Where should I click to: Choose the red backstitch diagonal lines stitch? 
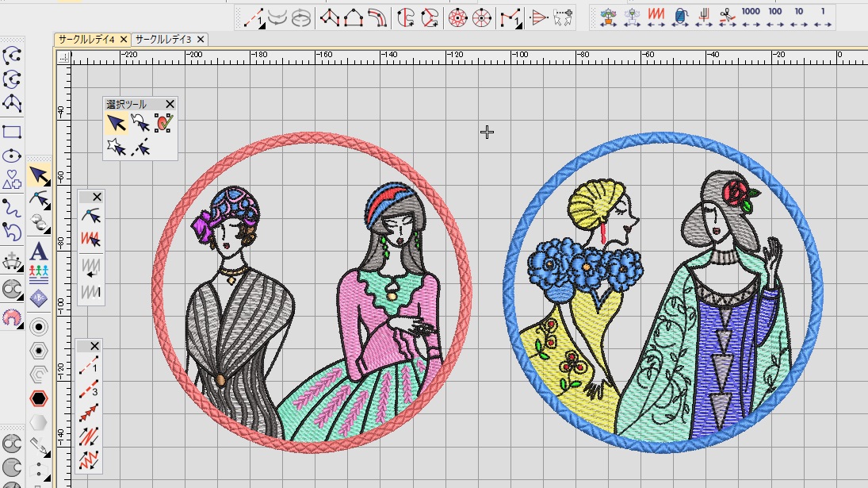[x=89, y=436]
